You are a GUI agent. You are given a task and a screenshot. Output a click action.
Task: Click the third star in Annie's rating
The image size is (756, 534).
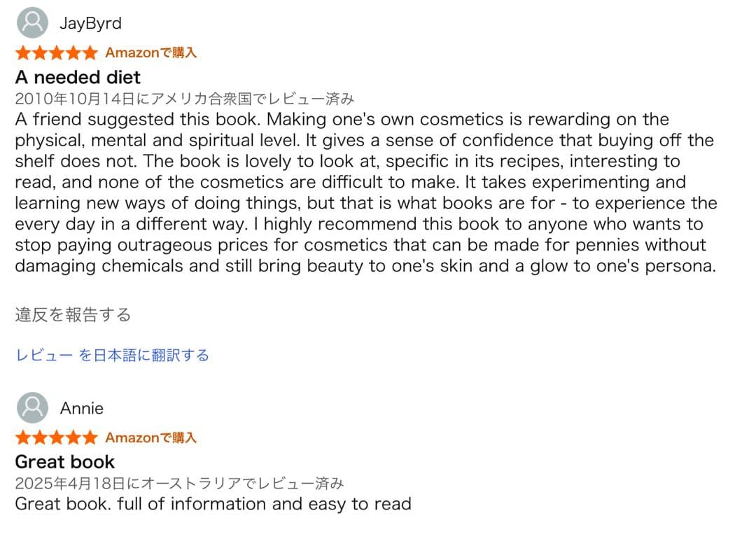(56, 437)
